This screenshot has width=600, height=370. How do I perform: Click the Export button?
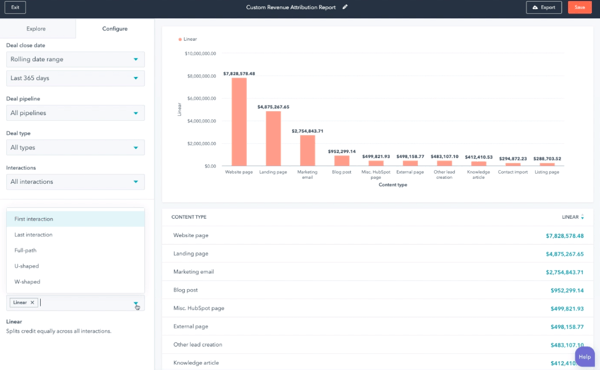pyautogui.click(x=544, y=7)
